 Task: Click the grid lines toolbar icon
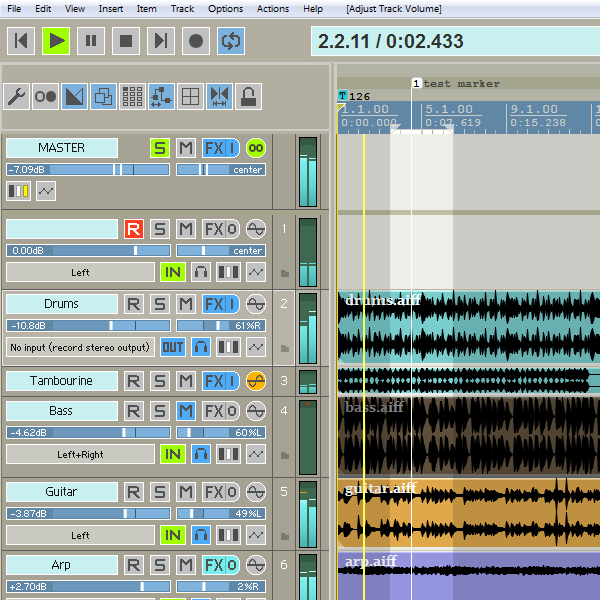[190, 97]
